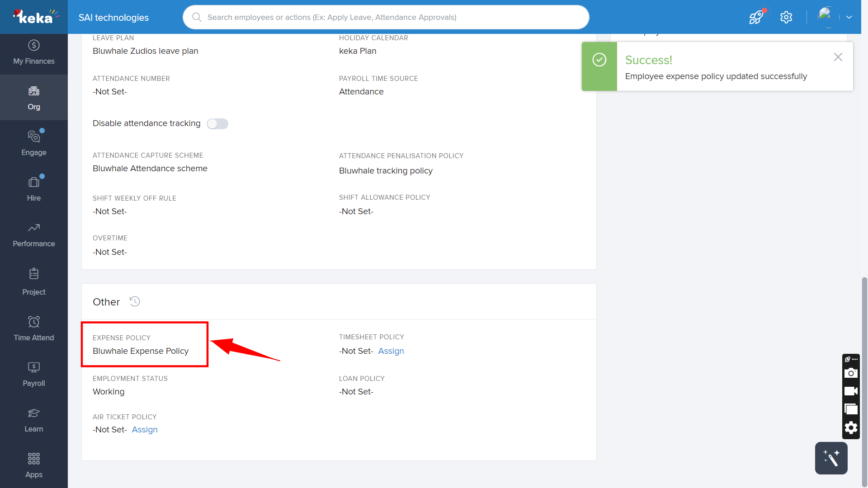Viewport: 868px width, 488px height.
Task: Toggle Disable attendance tracking switch
Action: pos(217,124)
